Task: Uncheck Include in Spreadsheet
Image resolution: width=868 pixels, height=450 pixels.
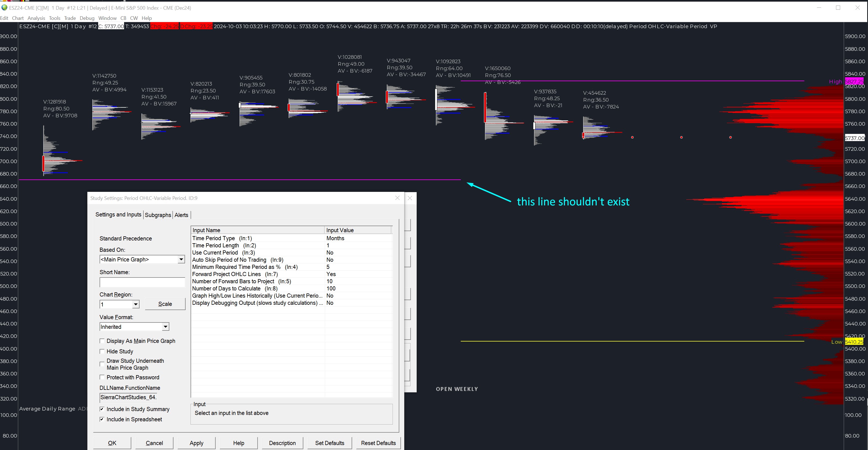Action: 102,419
